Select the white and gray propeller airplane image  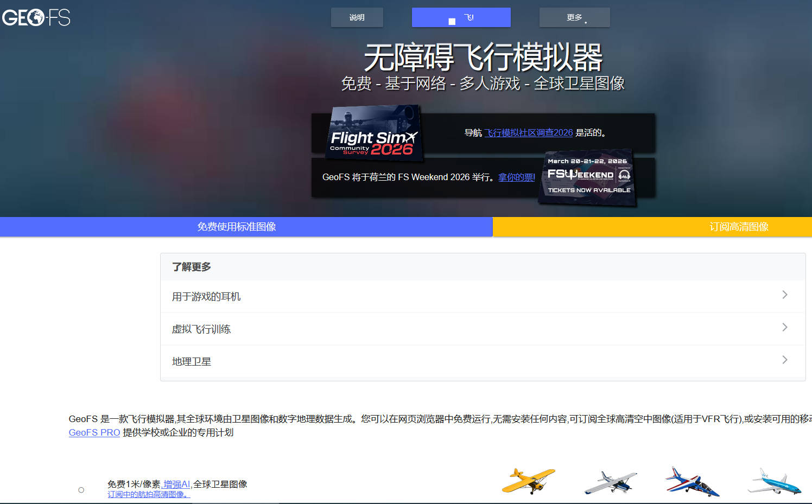point(610,482)
